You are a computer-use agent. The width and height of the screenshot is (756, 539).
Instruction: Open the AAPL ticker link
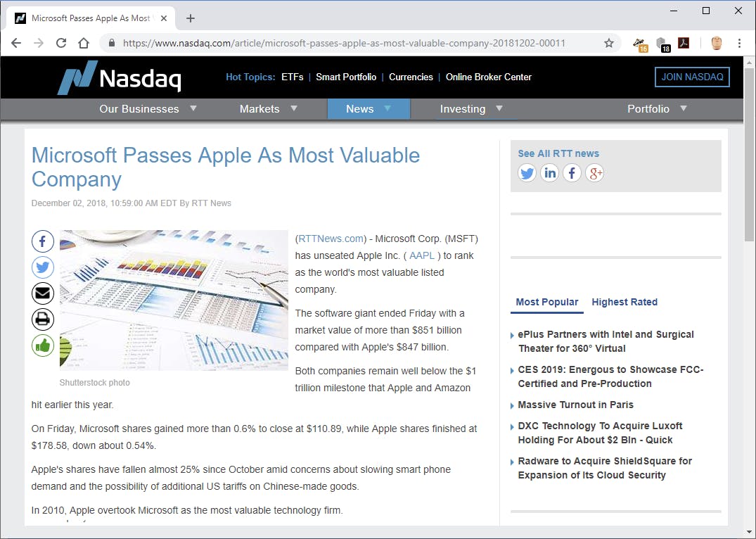coord(422,255)
